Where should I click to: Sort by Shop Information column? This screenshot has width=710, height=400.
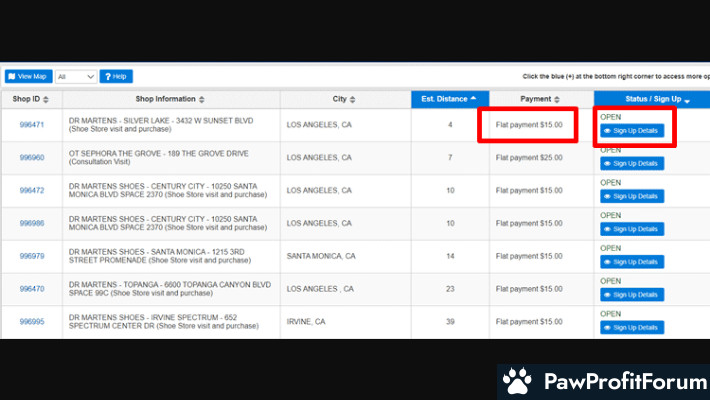pyautogui.click(x=171, y=99)
